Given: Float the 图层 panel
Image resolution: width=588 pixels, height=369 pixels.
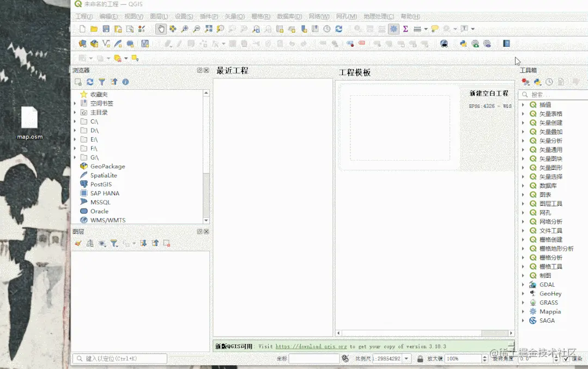Looking at the screenshot, I should (199, 231).
